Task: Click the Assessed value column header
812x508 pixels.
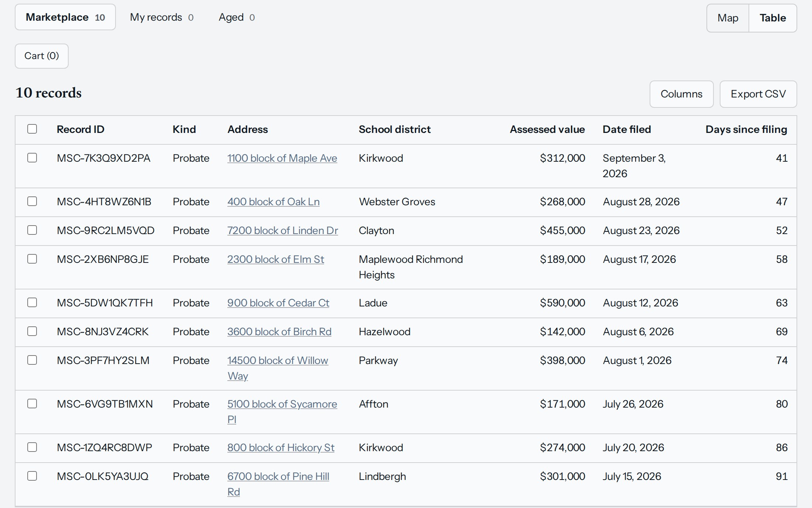Action: pyautogui.click(x=547, y=130)
